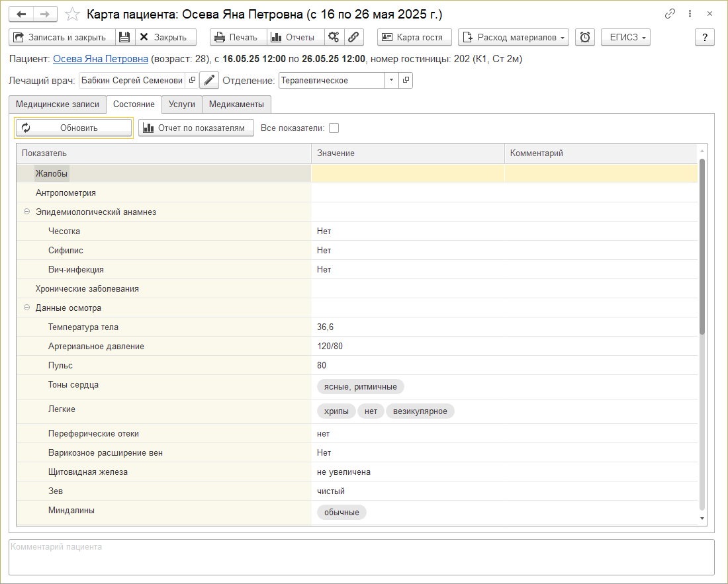
Task: Open the doctor field's open-form icon
Action: pos(192,81)
